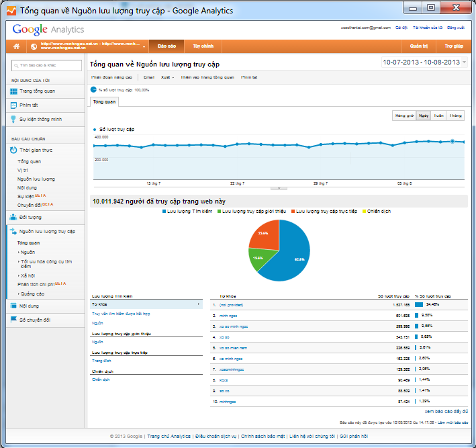The width and height of the screenshot is (476, 448).
Task: Click the Số chuyển đổi flag icon
Action: [13, 320]
